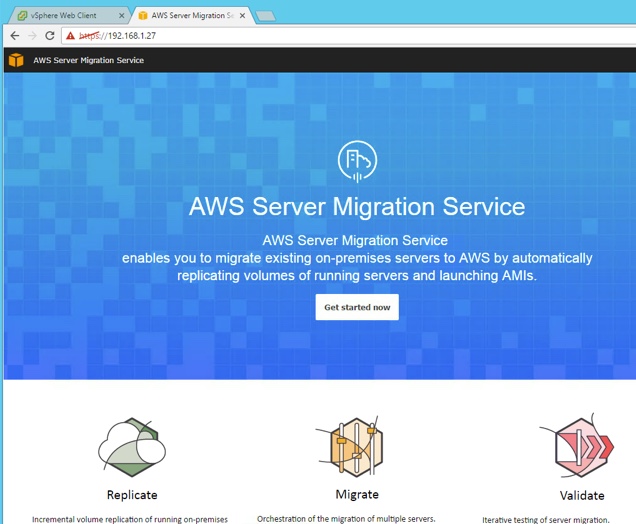Click the orange AWS cube logo
Image resolution: width=636 pixels, height=524 pixels.
(x=16, y=60)
